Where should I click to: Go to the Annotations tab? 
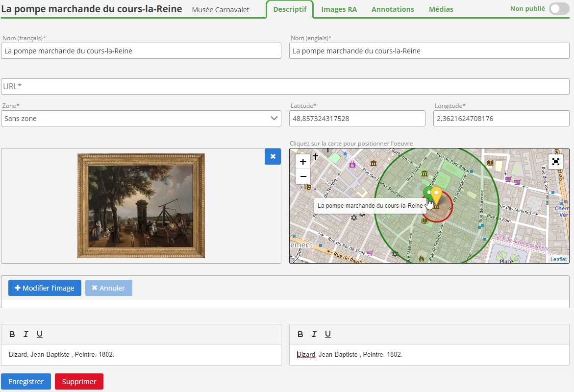393,9
